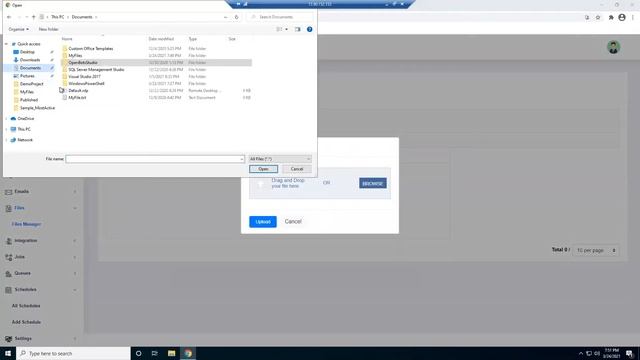Image resolution: width=640 pixels, height=360 pixels.
Task: Open the 10 per page selector
Action: (596, 250)
